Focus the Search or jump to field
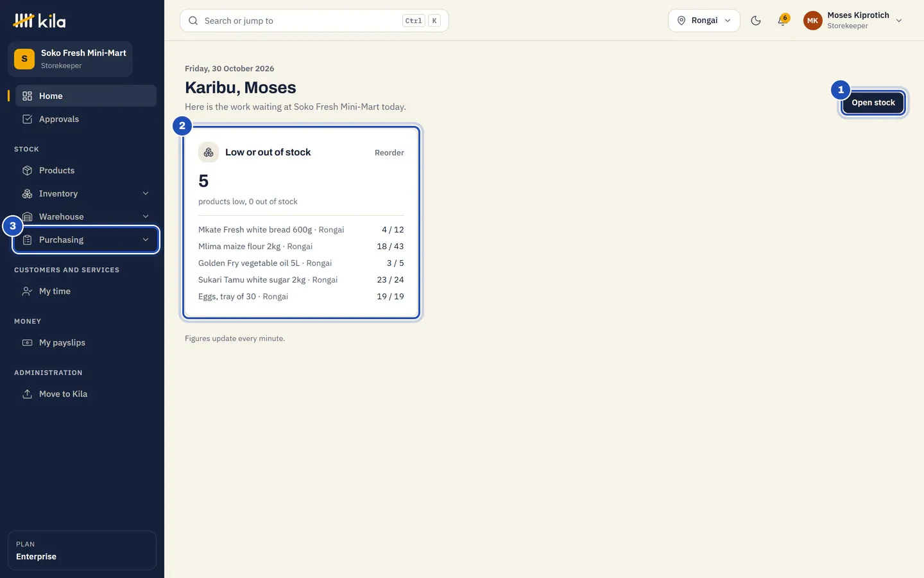Screen dimensions: 924x578 (x=314, y=21)
